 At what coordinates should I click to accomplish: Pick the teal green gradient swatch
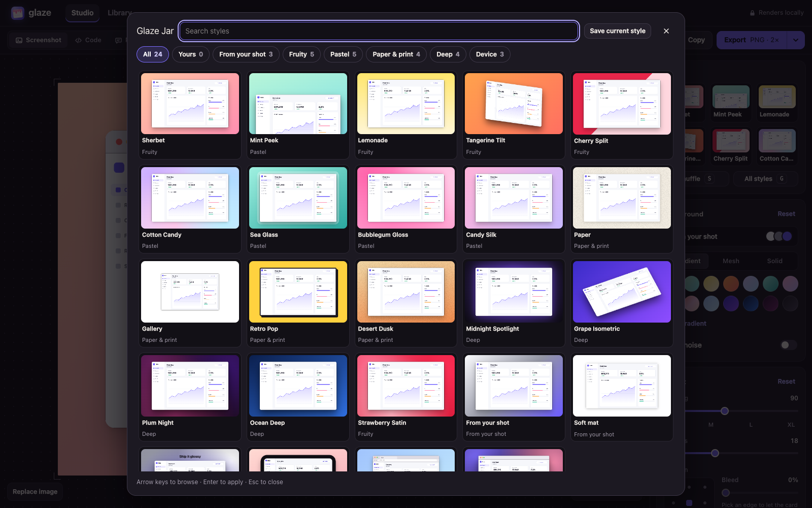click(x=770, y=283)
